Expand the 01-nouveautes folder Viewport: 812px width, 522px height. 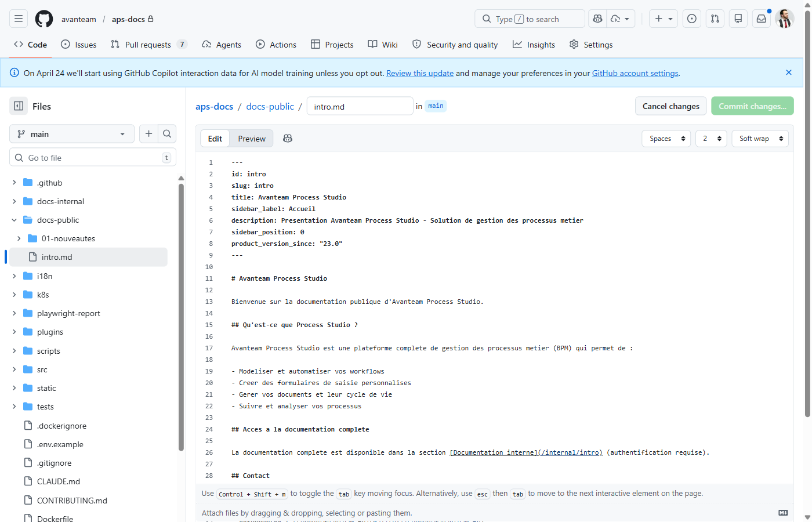pos(19,238)
